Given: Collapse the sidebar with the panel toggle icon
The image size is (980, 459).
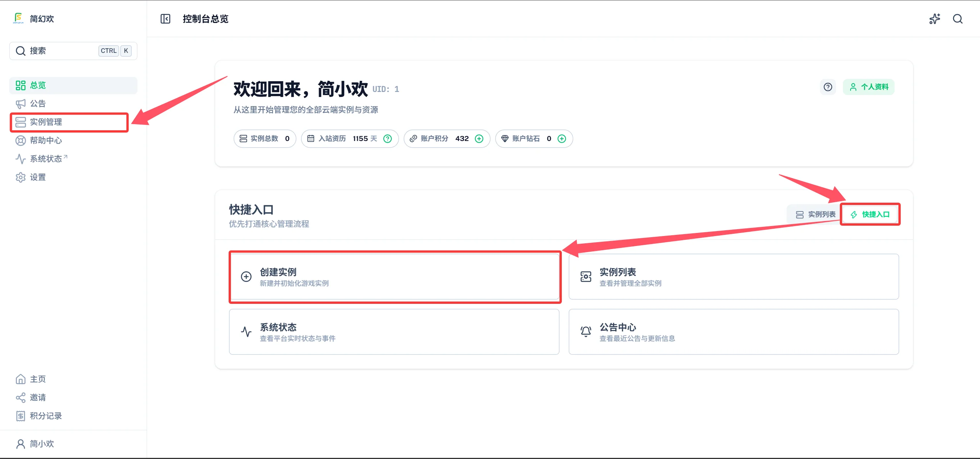Looking at the screenshot, I should 165,19.
